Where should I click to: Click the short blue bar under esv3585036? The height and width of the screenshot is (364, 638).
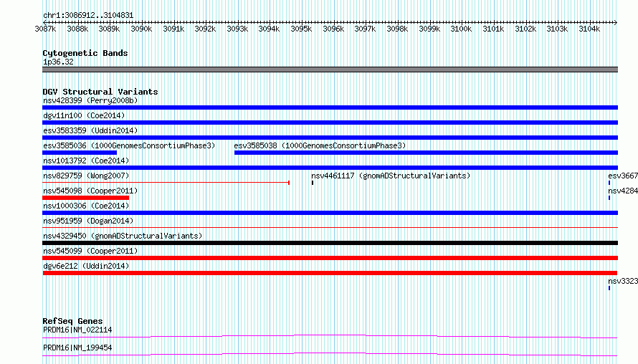click(80, 153)
